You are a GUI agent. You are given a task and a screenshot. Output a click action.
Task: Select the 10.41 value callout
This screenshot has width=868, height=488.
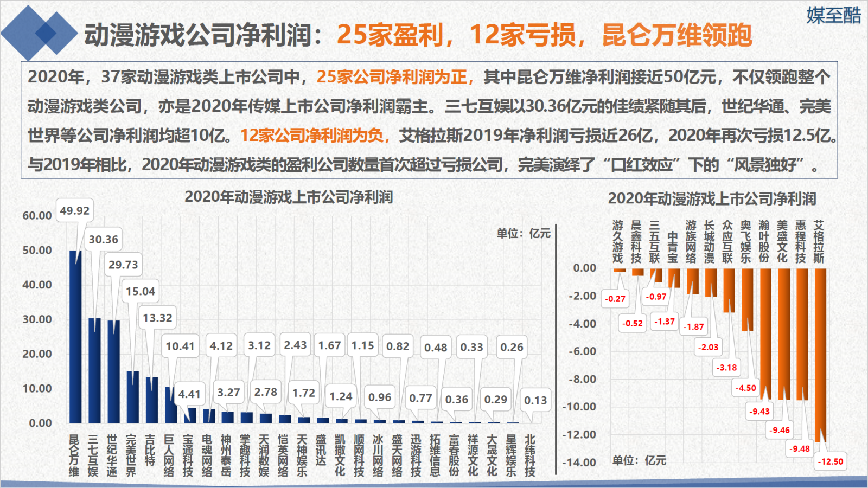click(180, 346)
